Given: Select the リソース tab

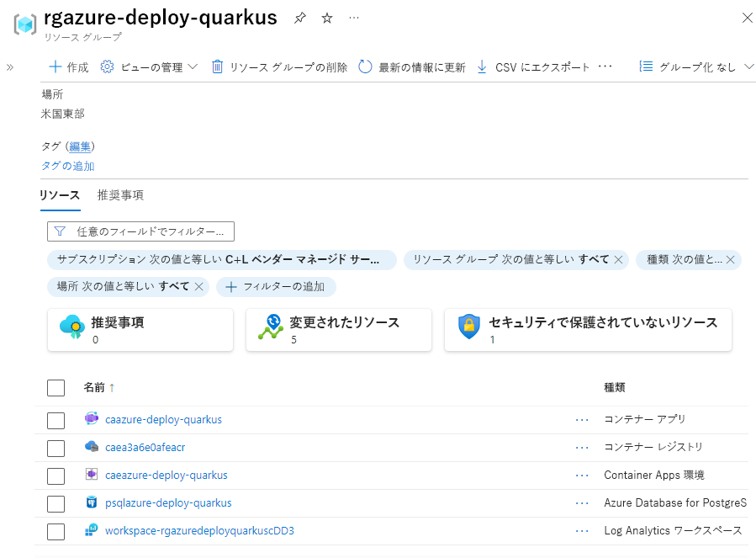Looking at the screenshot, I should 60,195.
